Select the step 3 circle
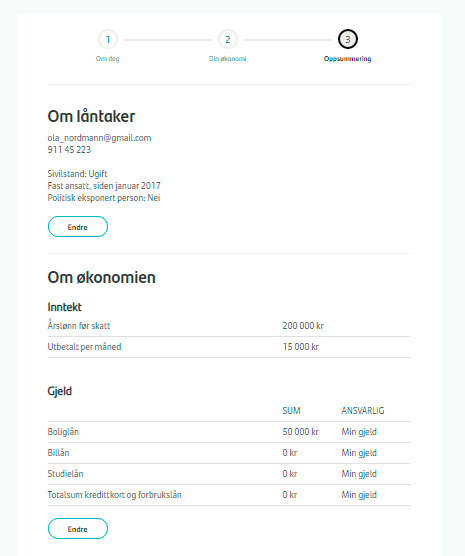465x556 pixels. click(x=348, y=39)
